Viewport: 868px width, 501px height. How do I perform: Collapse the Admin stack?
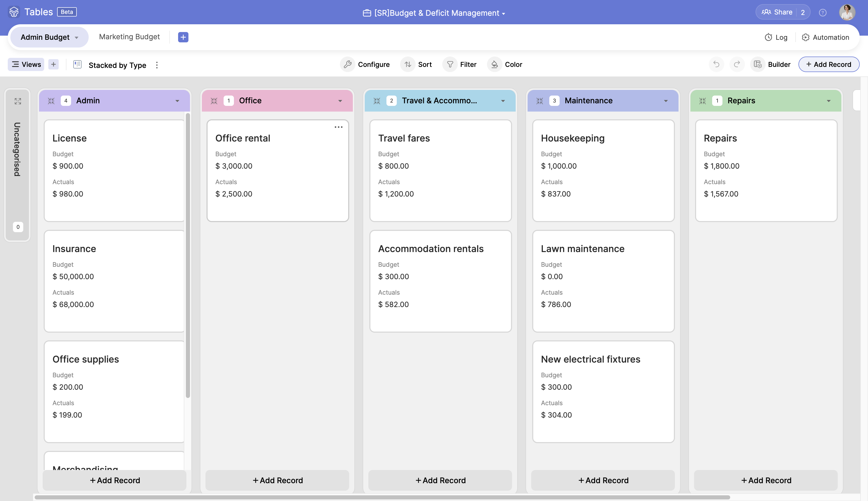51,101
